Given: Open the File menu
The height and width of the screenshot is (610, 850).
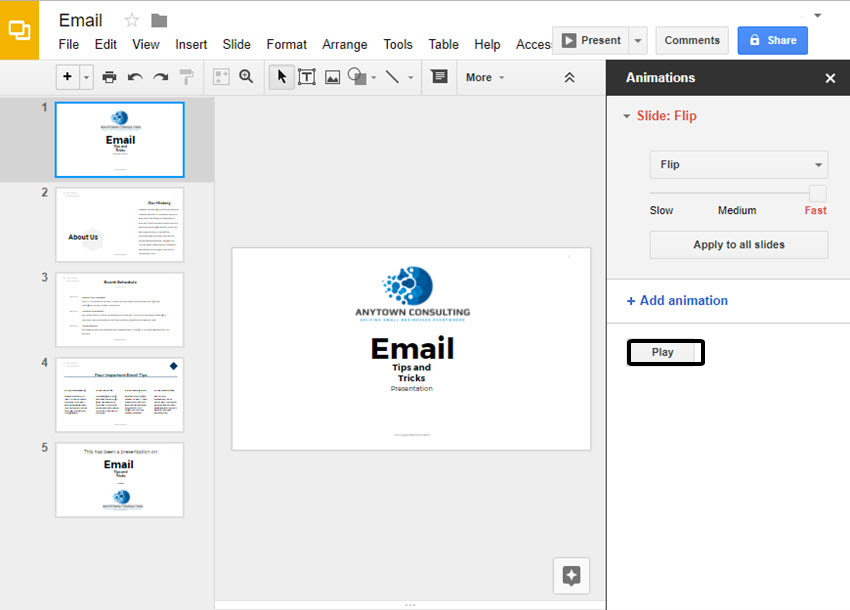Looking at the screenshot, I should [x=69, y=44].
